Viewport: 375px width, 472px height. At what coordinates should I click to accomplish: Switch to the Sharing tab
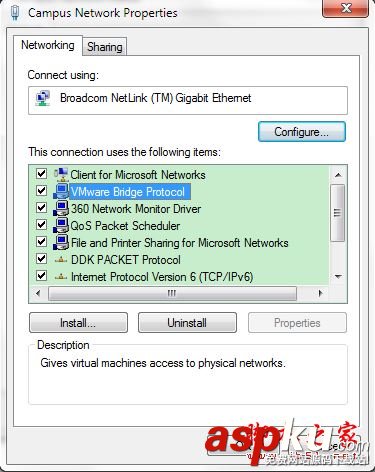(x=105, y=47)
